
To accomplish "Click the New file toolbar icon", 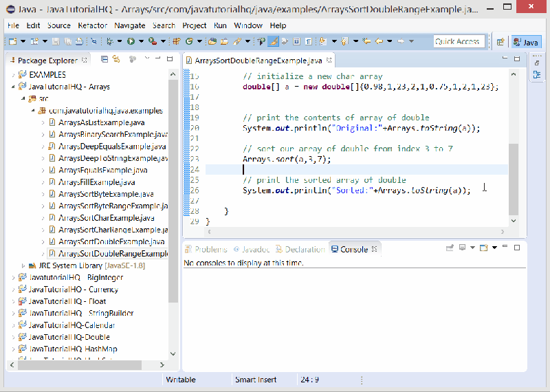I will [12, 41].
